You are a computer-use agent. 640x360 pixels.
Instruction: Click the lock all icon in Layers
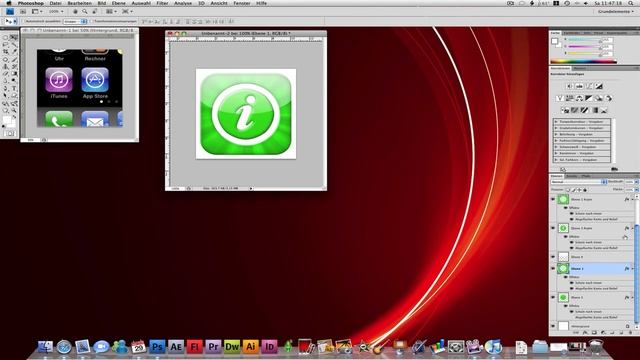point(586,190)
